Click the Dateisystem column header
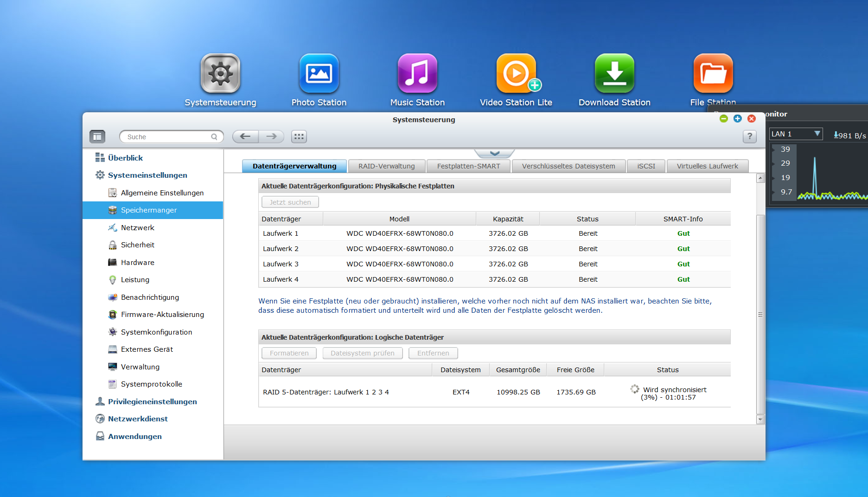Viewport: 868px width, 497px height. pyautogui.click(x=460, y=370)
